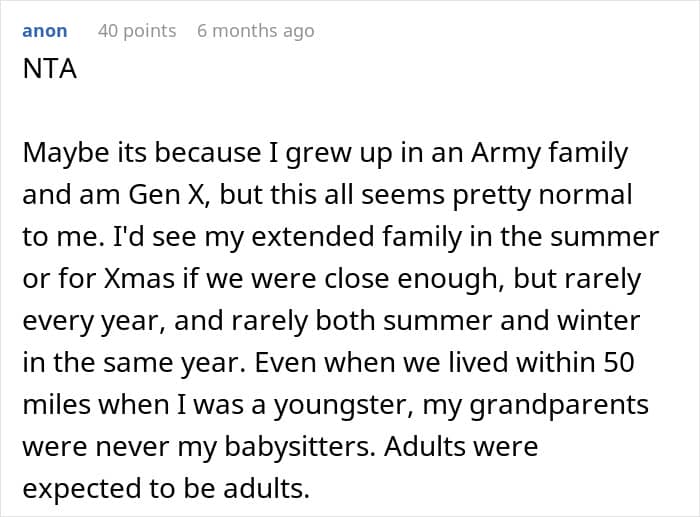This screenshot has height=517, width=700.
Task: Click the phrase summer and winter
Action: click(512, 321)
